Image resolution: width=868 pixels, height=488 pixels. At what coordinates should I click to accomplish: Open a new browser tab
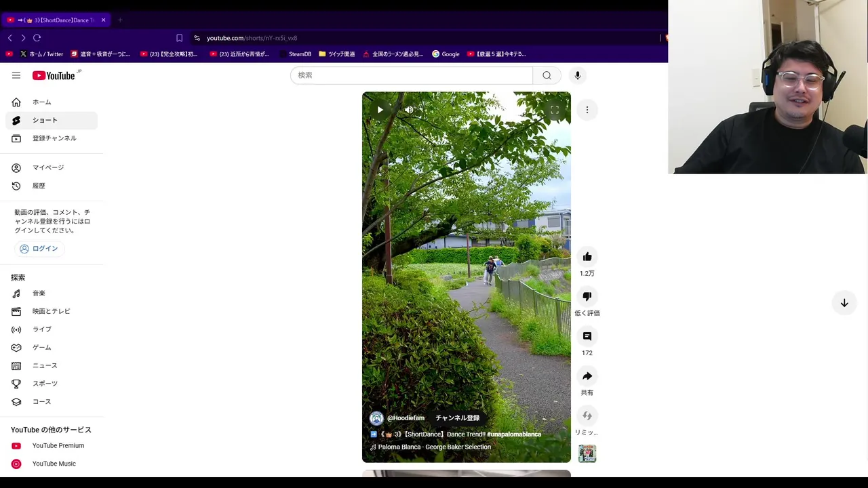point(120,20)
